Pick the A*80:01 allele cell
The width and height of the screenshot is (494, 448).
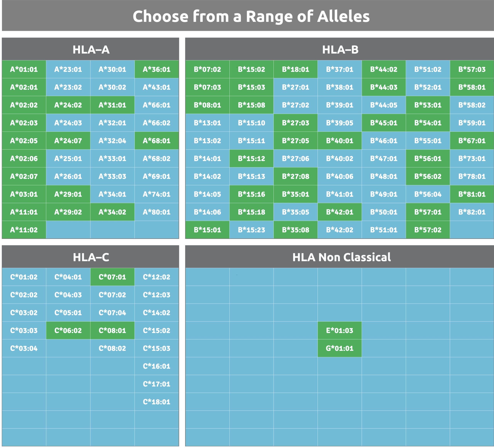[156, 212]
